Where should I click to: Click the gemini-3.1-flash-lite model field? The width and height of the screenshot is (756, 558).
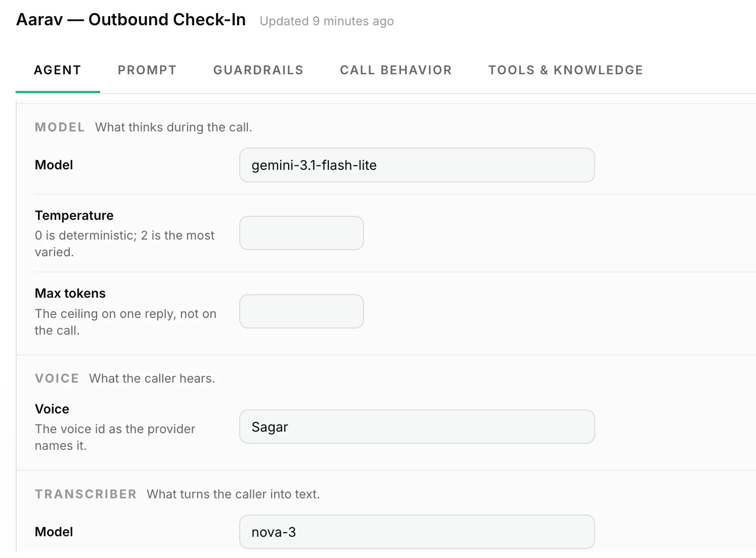click(417, 165)
